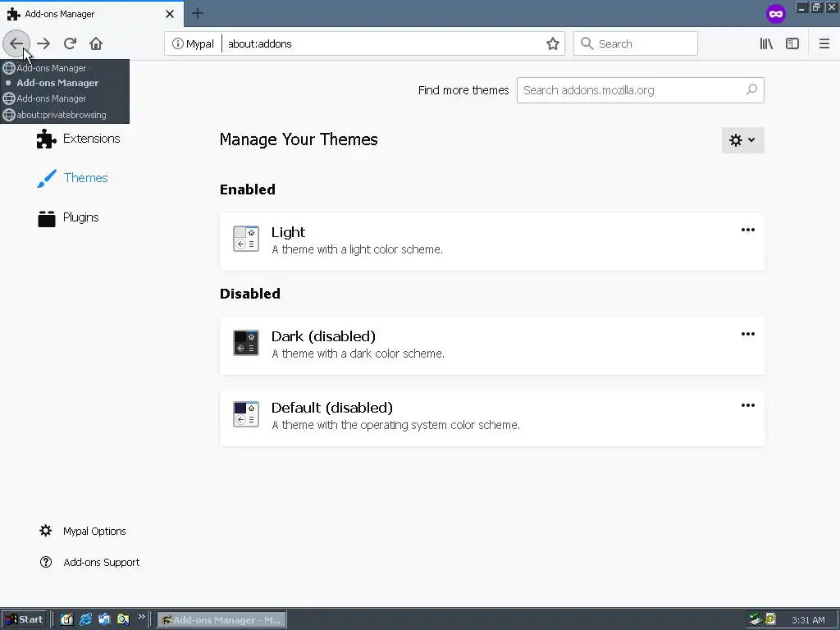This screenshot has width=840, height=630.
Task: Toggle the sidebar view icon
Action: (792, 43)
